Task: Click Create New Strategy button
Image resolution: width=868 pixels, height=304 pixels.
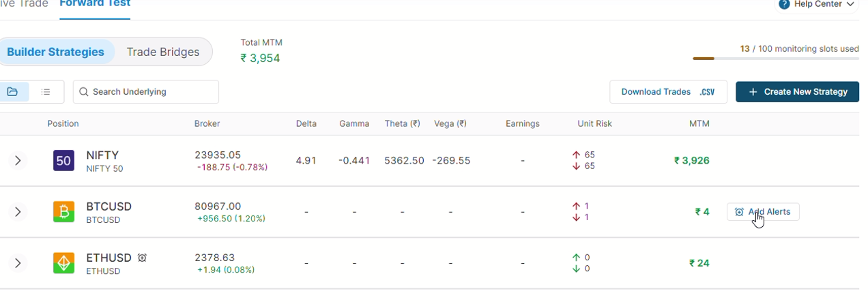Action: click(797, 91)
